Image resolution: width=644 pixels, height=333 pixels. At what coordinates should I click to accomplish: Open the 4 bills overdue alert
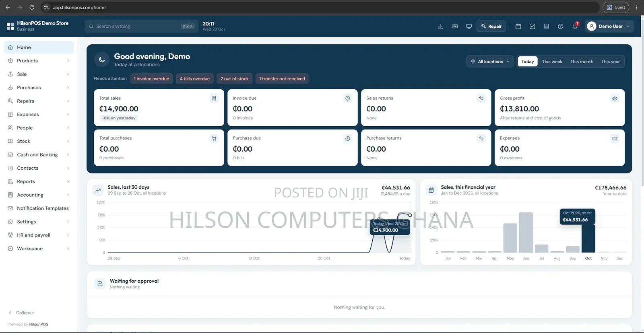195,79
